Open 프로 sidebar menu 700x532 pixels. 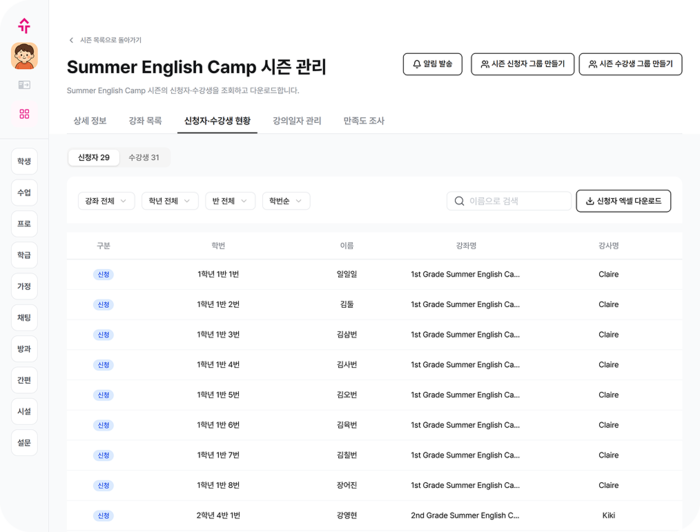click(x=24, y=224)
